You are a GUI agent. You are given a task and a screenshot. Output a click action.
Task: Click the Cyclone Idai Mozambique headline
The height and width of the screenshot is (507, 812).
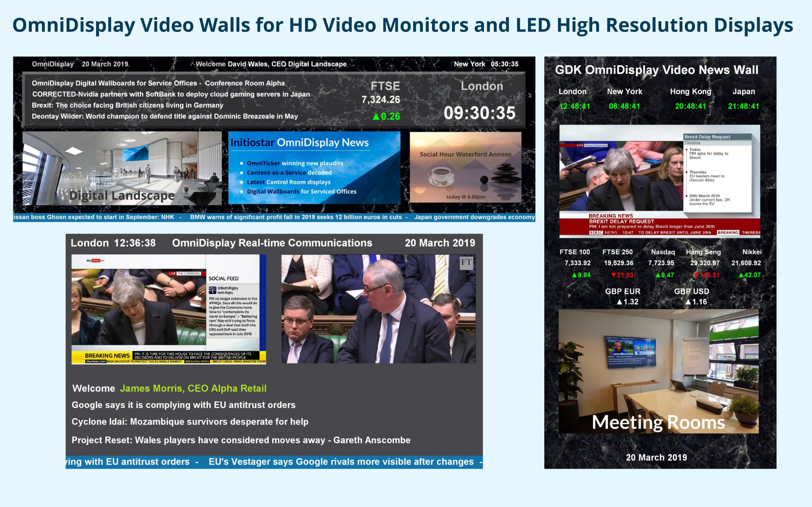(190, 422)
